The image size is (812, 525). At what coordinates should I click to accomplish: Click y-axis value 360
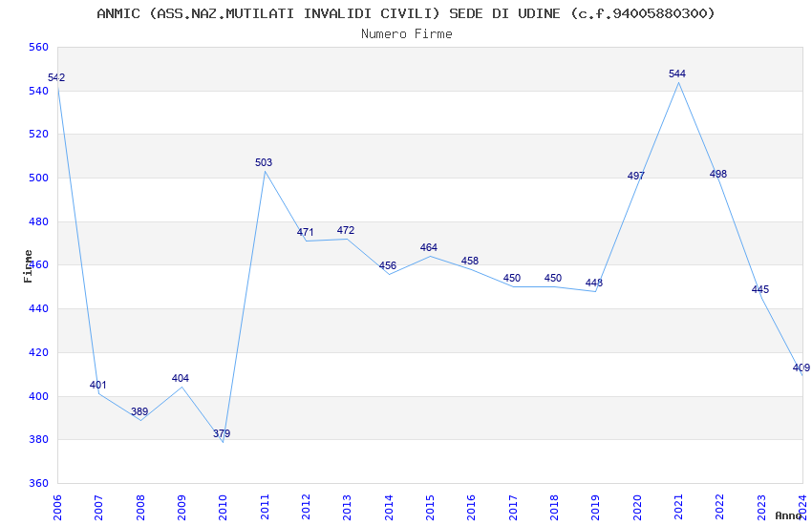39,483
